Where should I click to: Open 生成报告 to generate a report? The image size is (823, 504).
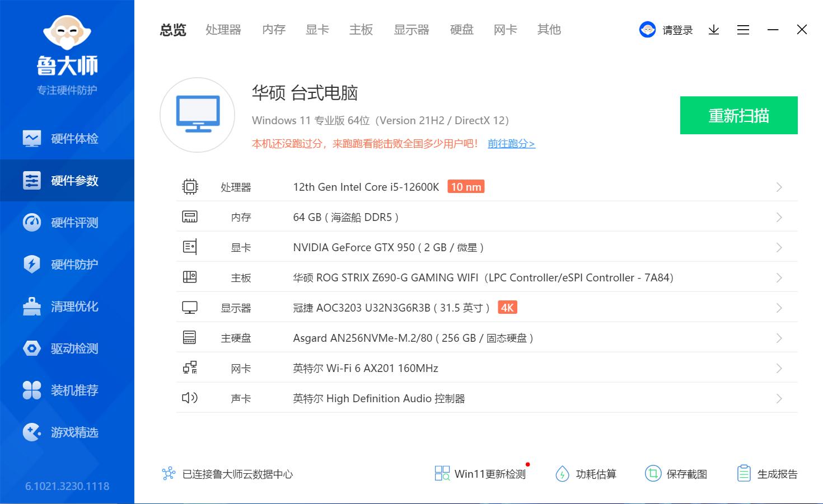coord(768,474)
